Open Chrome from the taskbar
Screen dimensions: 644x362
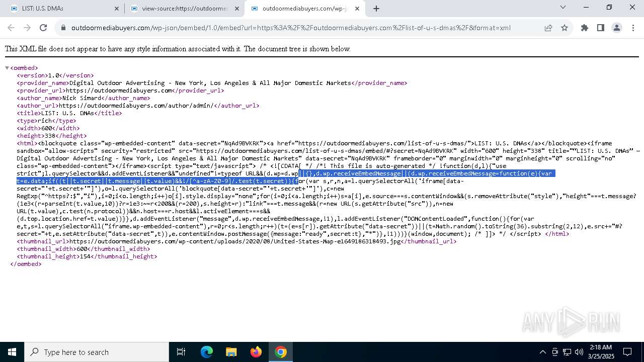click(x=281, y=352)
